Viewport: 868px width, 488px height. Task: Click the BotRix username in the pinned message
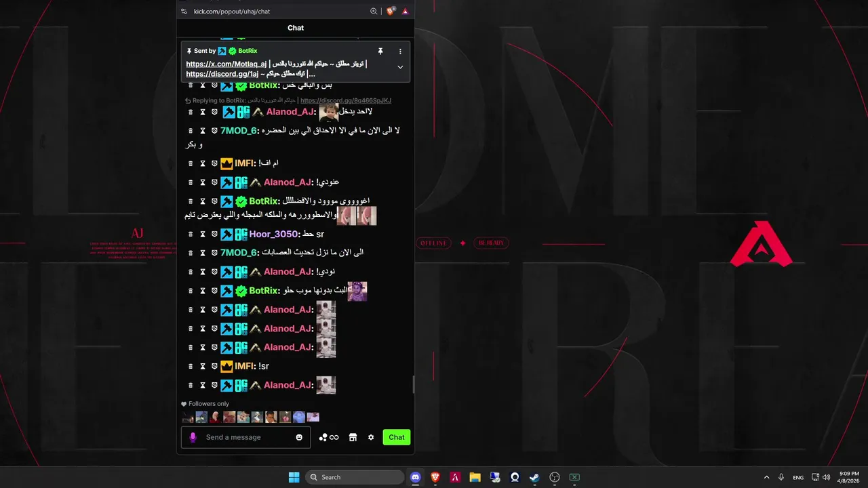click(x=248, y=51)
